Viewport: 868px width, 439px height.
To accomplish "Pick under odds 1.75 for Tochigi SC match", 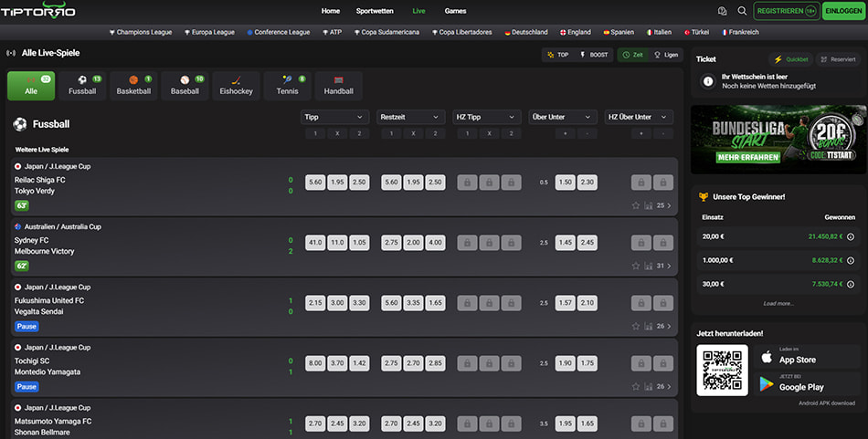I will tap(587, 362).
